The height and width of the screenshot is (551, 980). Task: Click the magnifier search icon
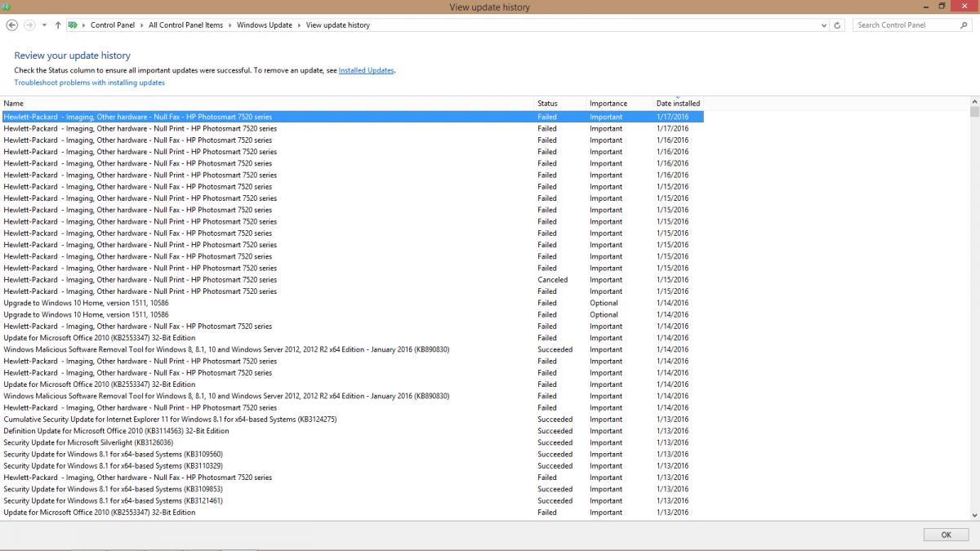click(x=962, y=25)
